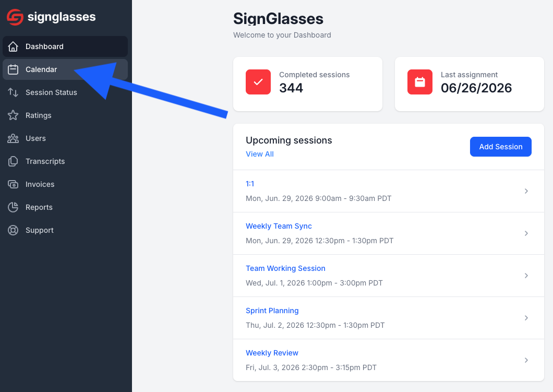Expand the Sprint Planning row chevron
Viewport: 553px width, 392px height.
click(x=526, y=318)
